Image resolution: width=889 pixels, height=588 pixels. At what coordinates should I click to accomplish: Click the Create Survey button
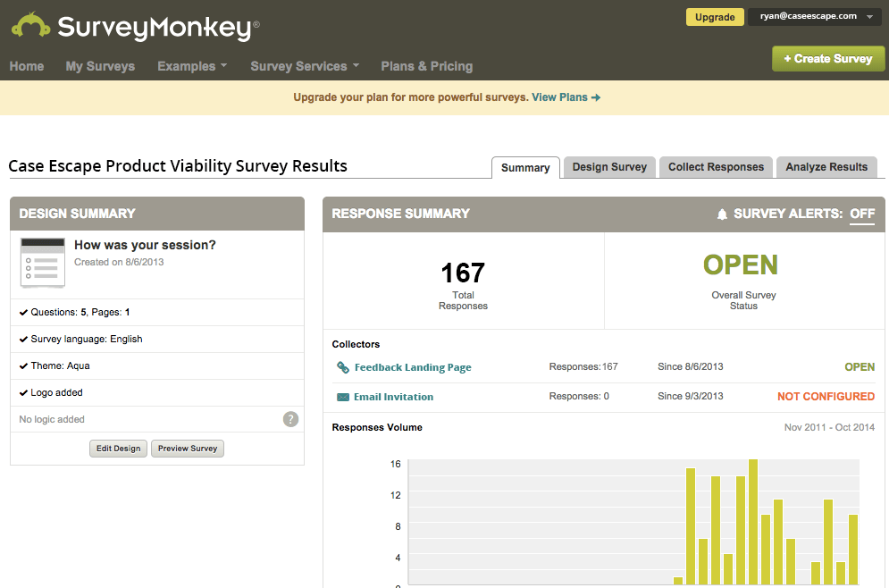(827, 58)
